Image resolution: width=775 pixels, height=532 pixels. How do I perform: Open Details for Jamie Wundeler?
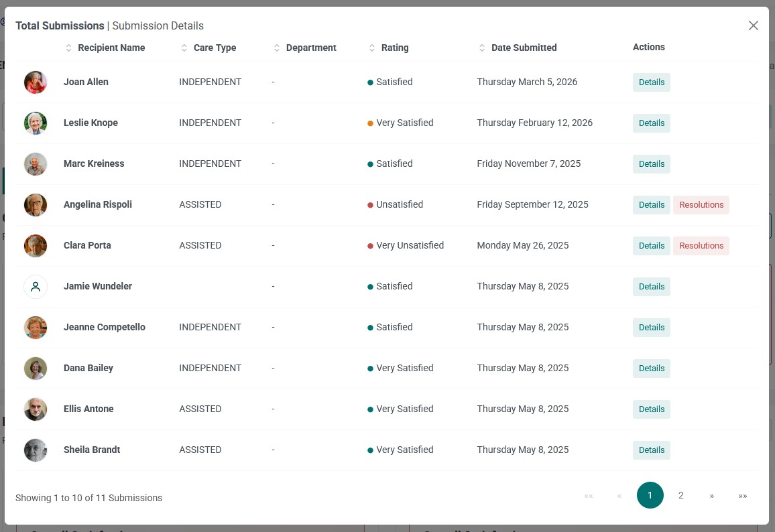652,287
